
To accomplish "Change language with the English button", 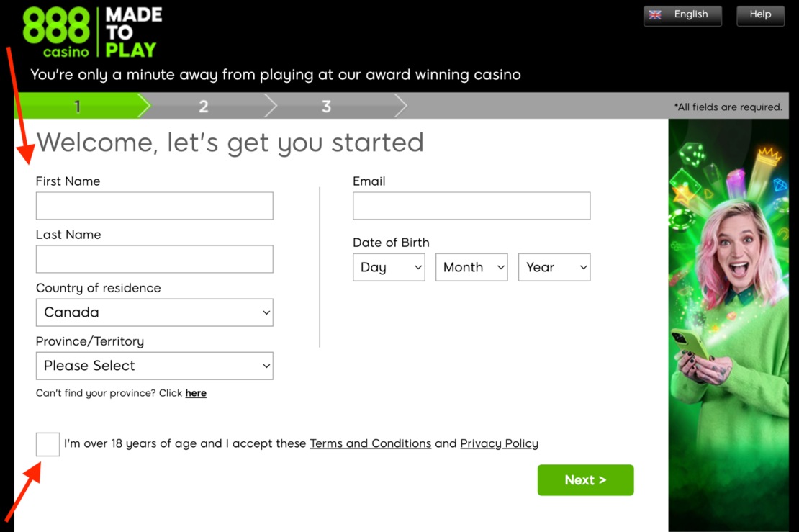I will coord(683,15).
